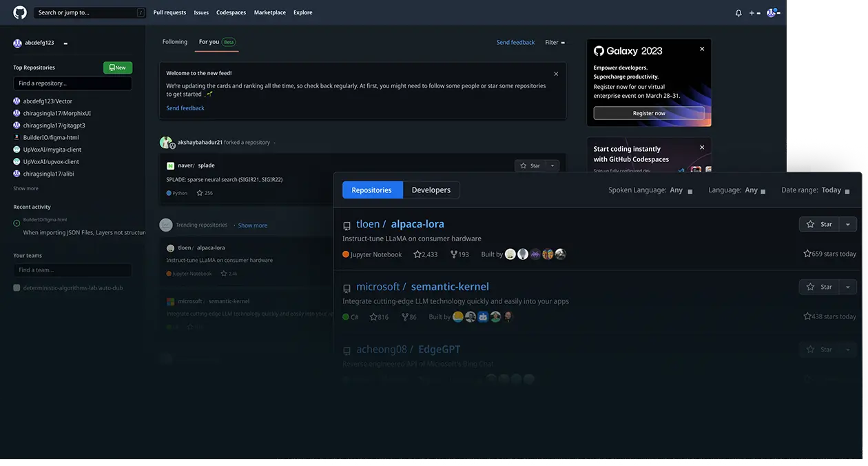Go to Pull requests
Image resolution: width=868 pixels, height=466 pixels.
coord(169,12)
